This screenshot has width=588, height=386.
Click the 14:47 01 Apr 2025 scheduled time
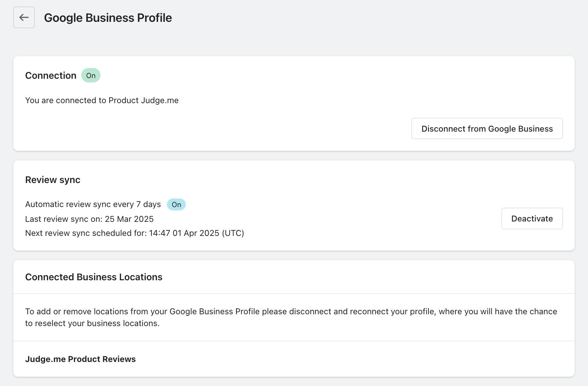184,233
